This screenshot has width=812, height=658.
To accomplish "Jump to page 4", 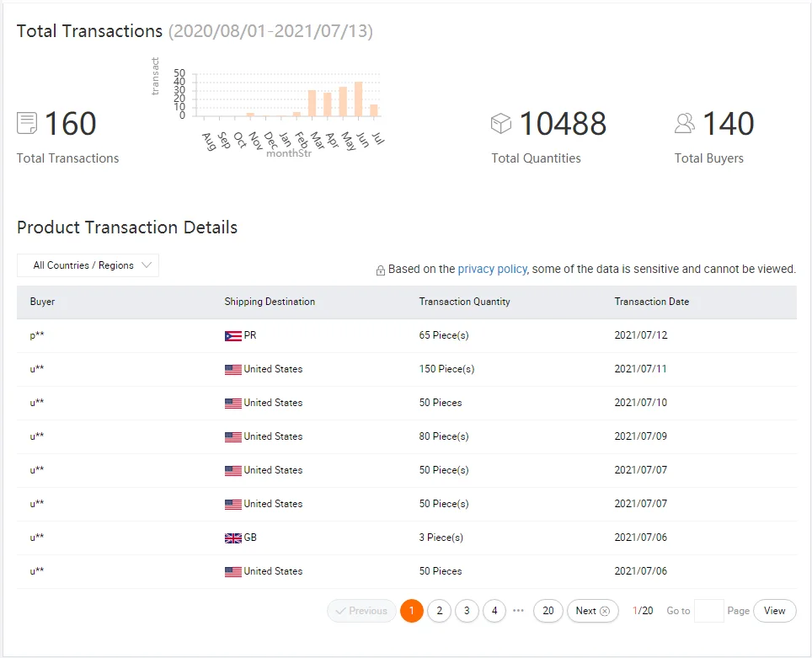I will [494, 611].
